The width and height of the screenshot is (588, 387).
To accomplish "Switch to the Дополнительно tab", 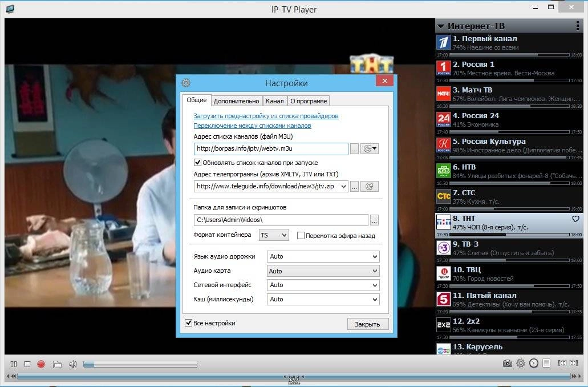I will 236,101.
